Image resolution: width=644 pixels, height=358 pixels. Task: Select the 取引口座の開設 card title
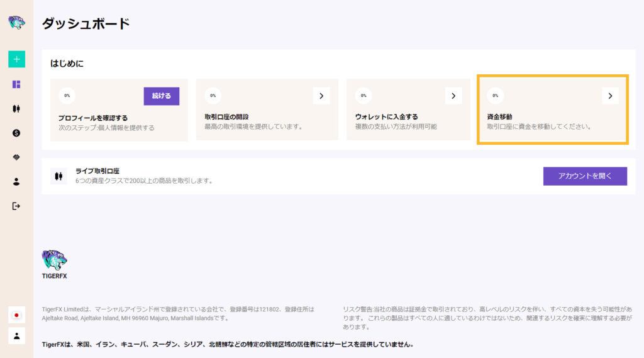point(226,117)
